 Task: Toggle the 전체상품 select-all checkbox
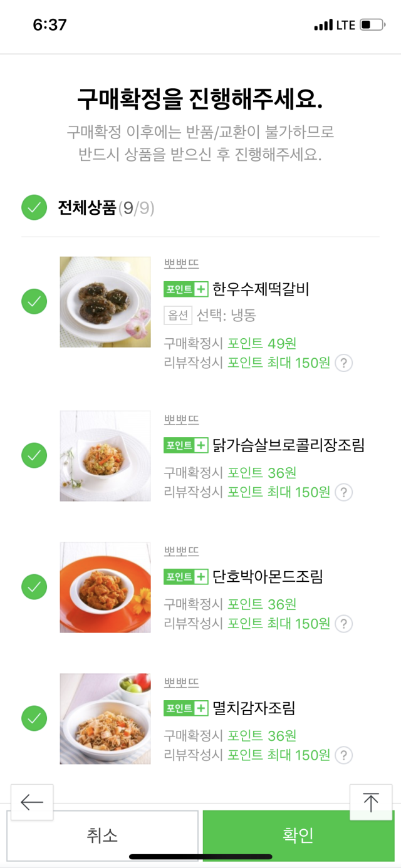tap(34, 208)
